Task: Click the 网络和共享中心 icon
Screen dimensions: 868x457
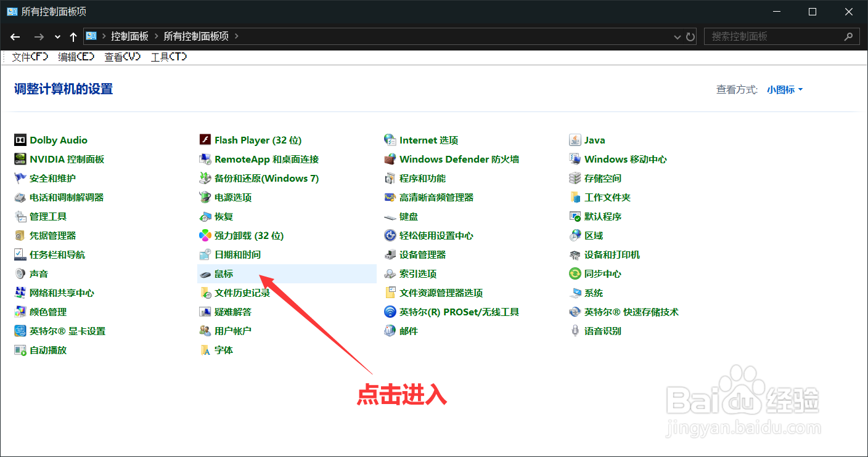Action: click(x=20, y=293)
